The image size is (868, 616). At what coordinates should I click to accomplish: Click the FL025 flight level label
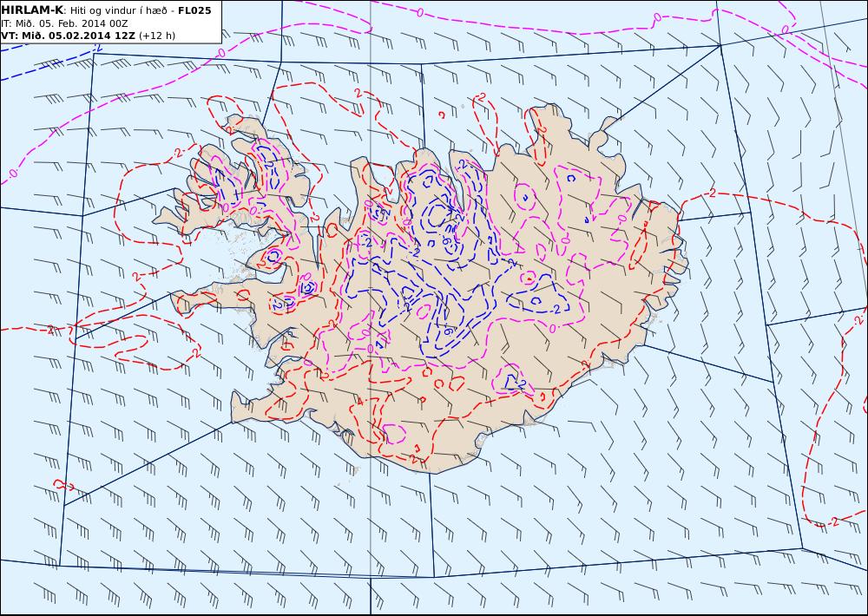point(194,10)
